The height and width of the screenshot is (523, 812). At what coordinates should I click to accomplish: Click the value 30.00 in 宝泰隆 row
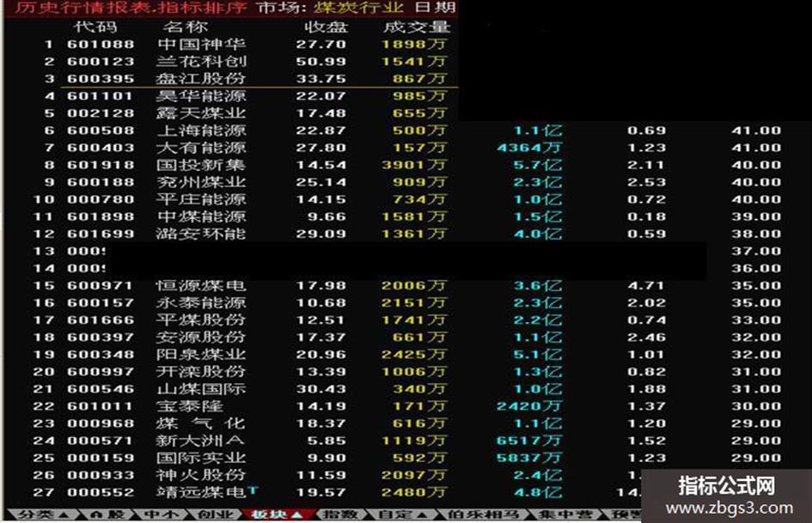click(x=757, y=406)
